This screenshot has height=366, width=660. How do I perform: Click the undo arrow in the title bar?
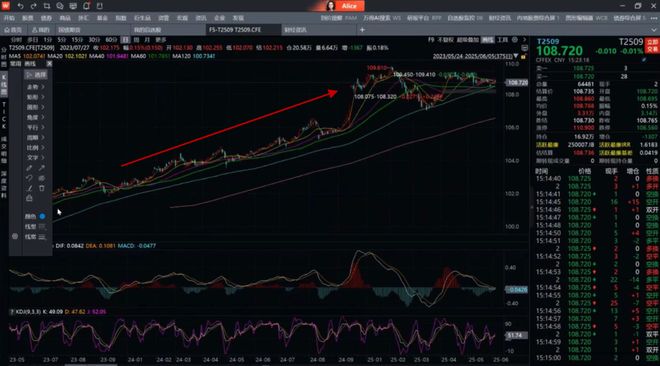coord(20,6)
